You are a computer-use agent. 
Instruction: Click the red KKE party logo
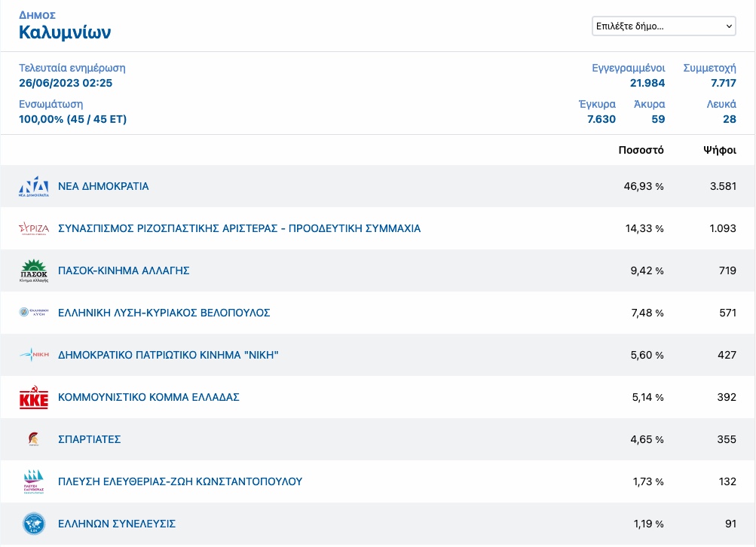34,397
